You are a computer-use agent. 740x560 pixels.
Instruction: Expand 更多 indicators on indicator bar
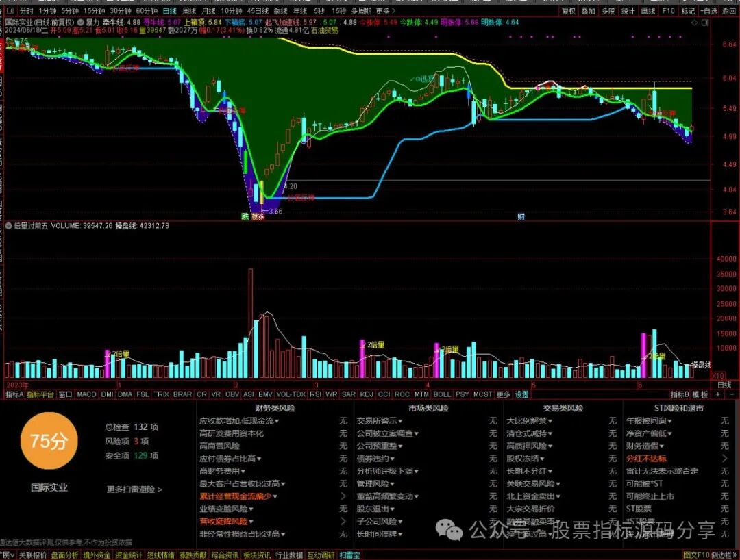point(504,394)
